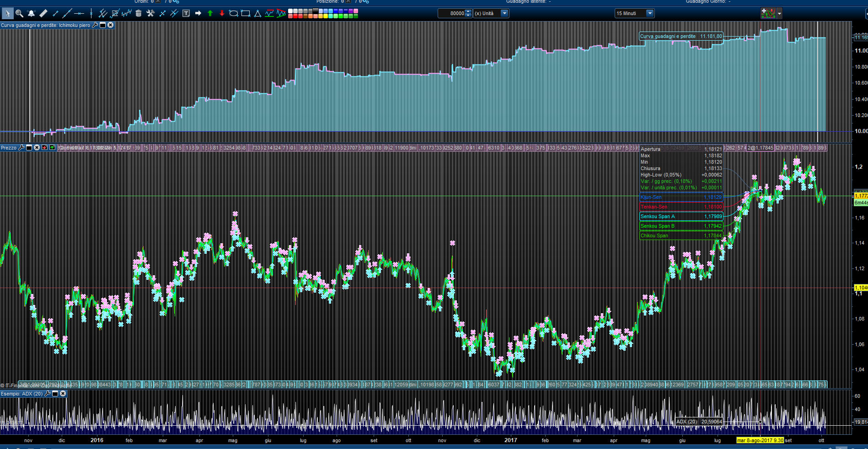Select the text annotation T tool
868x449 pixels.
tap(186, 13)
